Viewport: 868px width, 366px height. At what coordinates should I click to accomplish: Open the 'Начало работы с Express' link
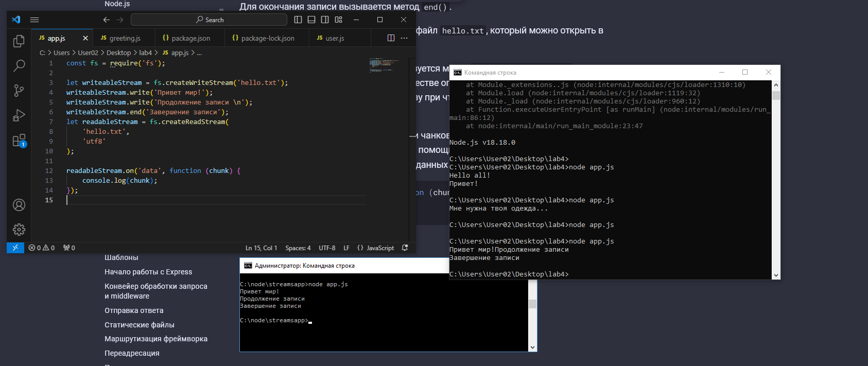click(148, 272)
